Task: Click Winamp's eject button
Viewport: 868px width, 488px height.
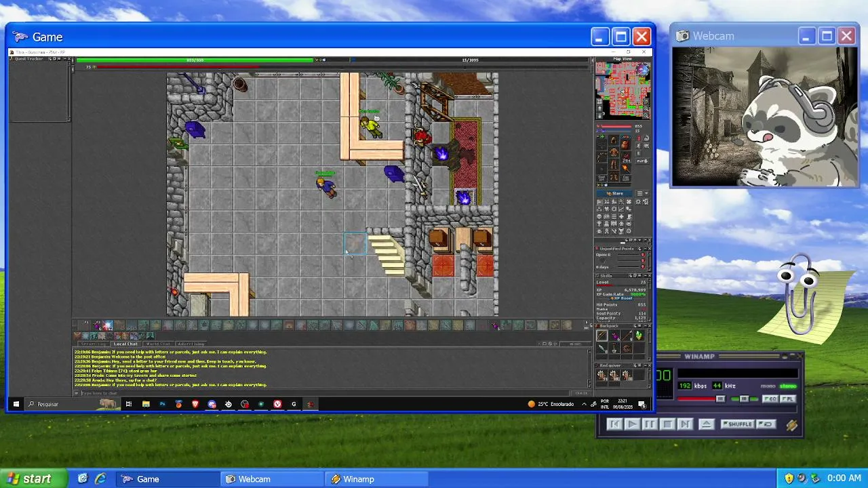Action: coord(706,424)
